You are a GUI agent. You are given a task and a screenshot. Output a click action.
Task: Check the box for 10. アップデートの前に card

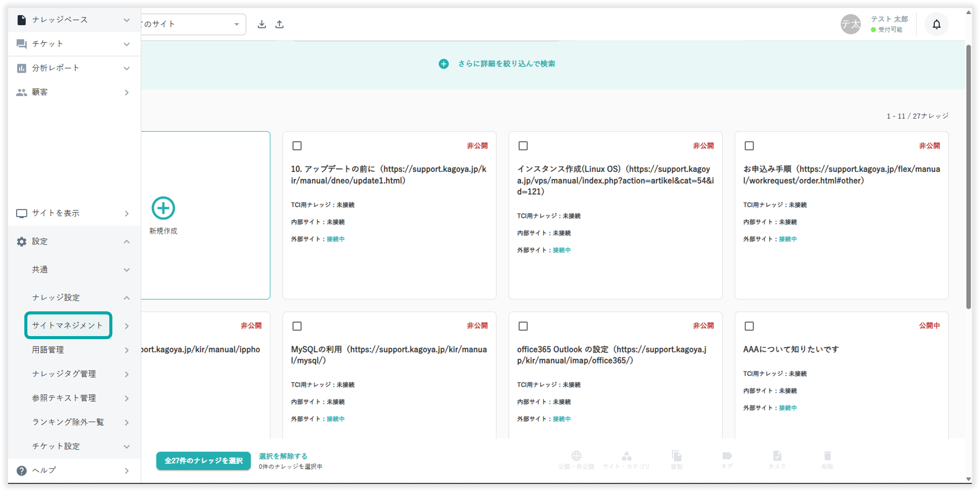[297, 146]
